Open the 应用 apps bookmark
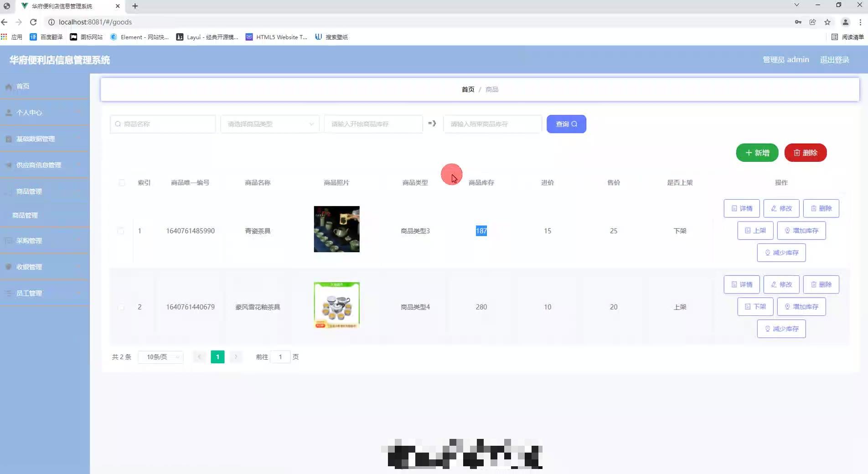 pos(12,37)
